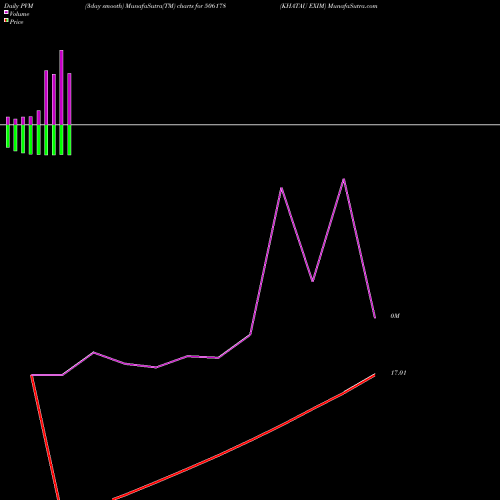Click the magenta Volume legend swatch
Screen dimensions: 500x500
point(6,12)
